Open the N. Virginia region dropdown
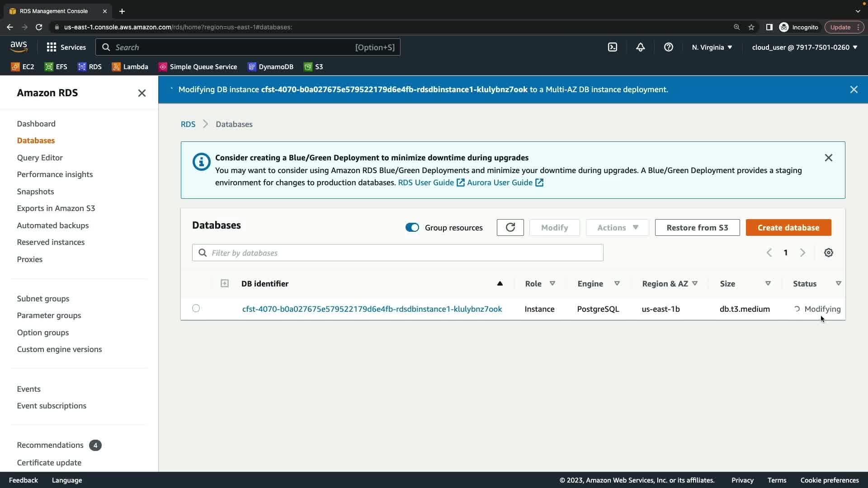This screenshot has height=488, width=868. click(712, 47)
